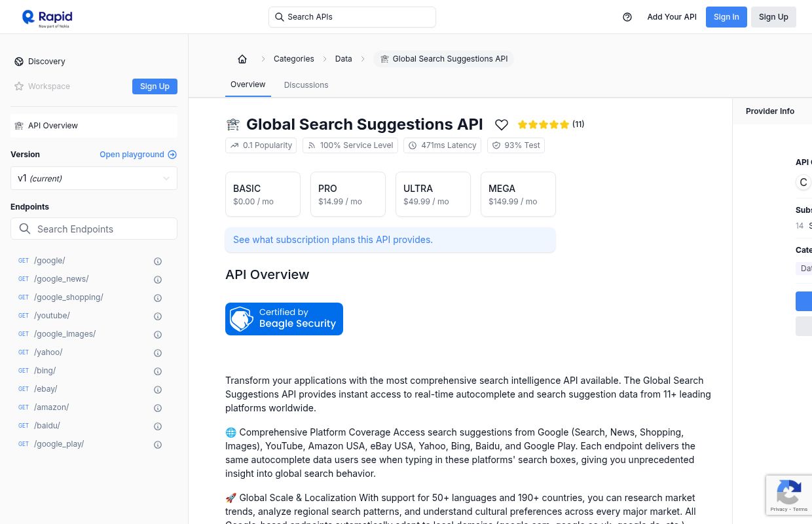Open the /google/ endpoint
Screen dimensions: 812x524
coord(50,261)
